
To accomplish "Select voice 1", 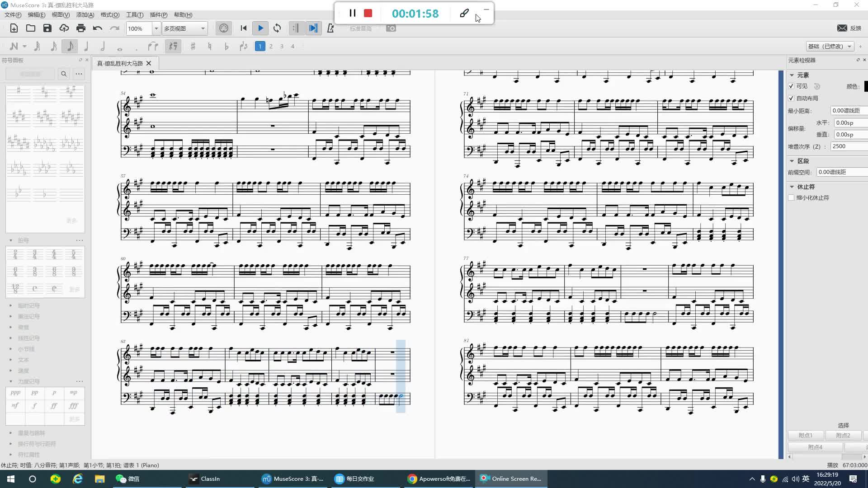I will [x=260, y=46].
